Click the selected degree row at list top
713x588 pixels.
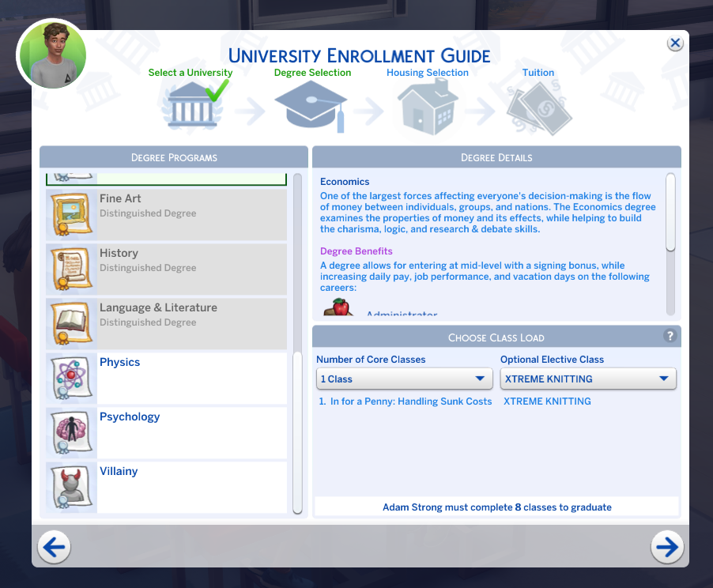click(167, 179)
